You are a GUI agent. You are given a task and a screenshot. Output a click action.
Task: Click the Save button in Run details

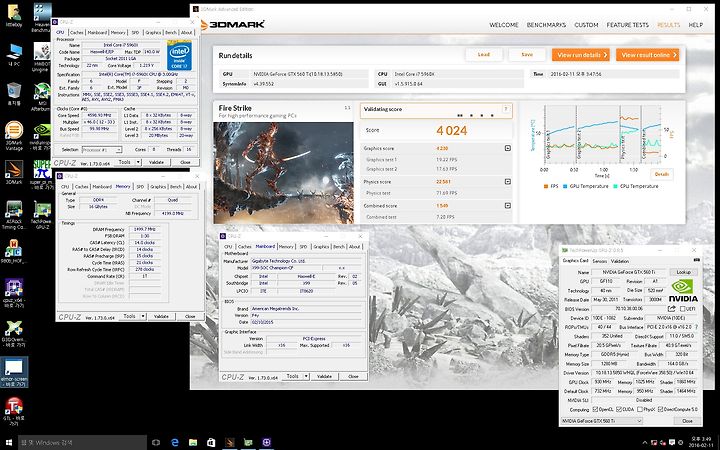pos(527,55)
